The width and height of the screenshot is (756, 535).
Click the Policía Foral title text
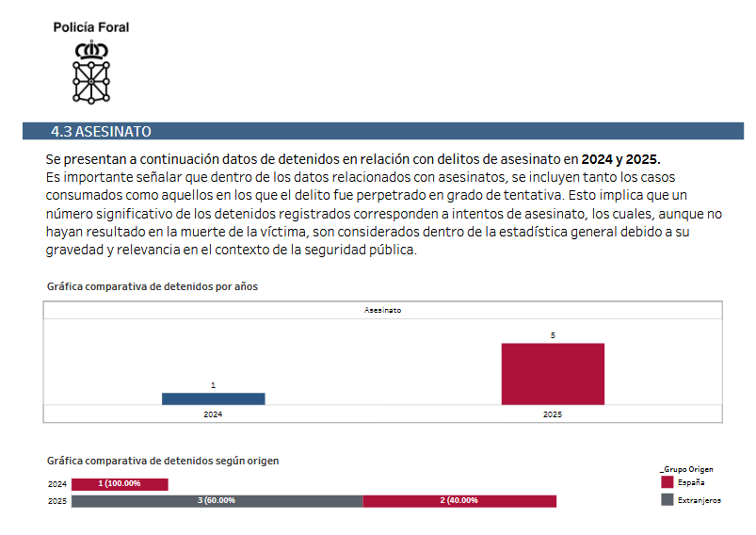click(x=91, y=27)
